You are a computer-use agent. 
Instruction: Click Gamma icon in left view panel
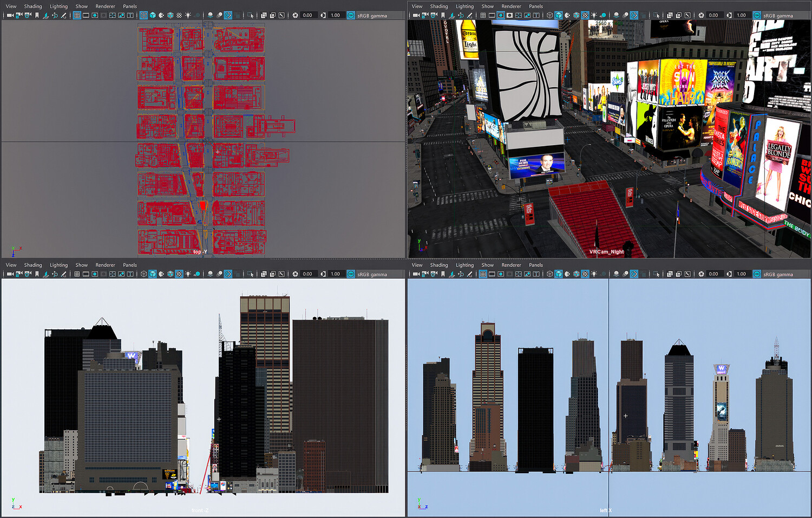729,274
